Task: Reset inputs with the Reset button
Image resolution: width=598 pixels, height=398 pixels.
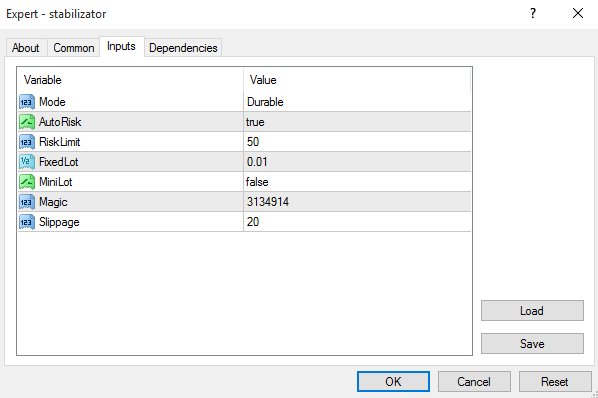Action: pyautogui.click(x=555, y=382)
